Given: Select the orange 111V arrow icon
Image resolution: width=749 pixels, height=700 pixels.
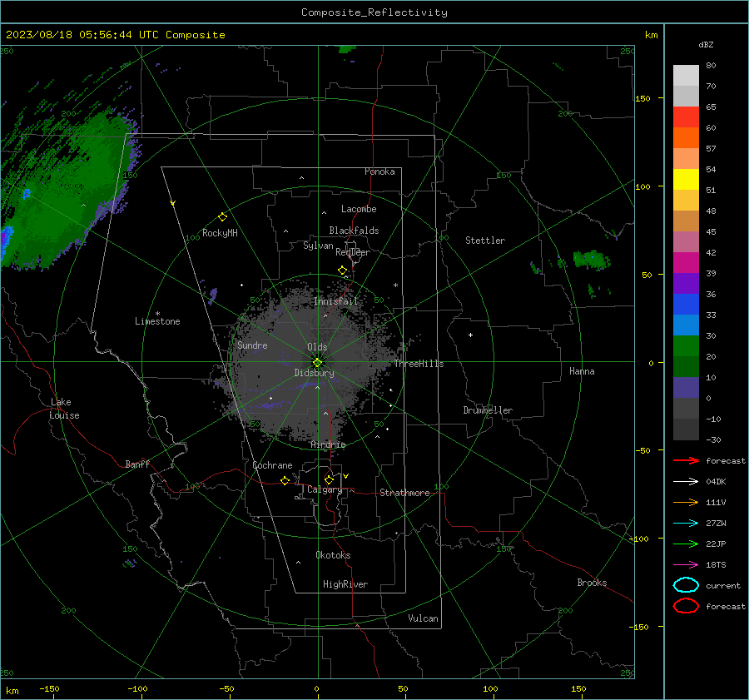Looking at the screenshot, I should coord(686,502).
